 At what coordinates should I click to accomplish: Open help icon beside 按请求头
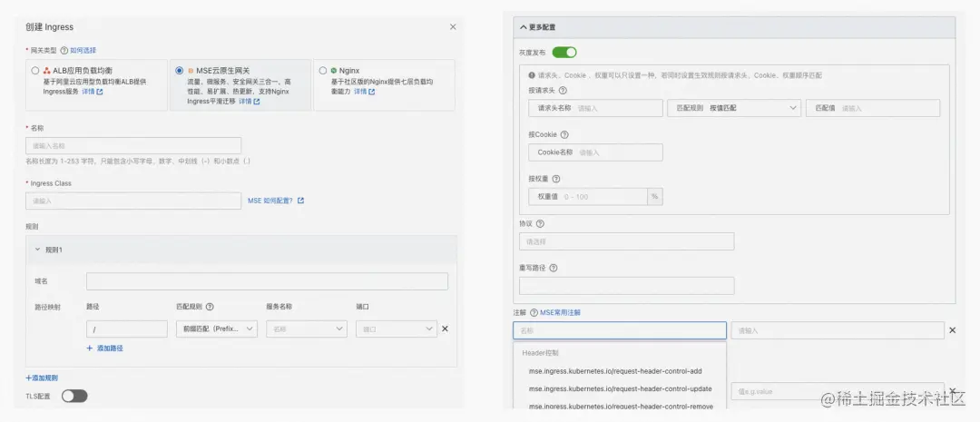click(563, 91)
